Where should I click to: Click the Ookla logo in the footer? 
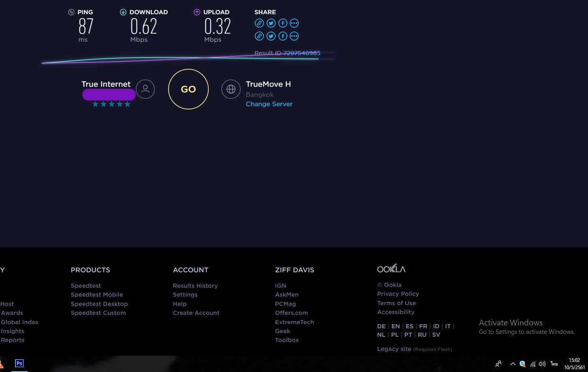(391, 269)
